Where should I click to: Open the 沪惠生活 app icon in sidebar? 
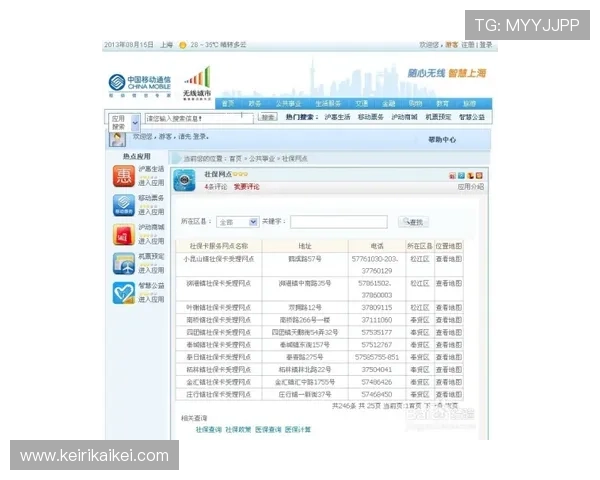click(x=122, y=177)
